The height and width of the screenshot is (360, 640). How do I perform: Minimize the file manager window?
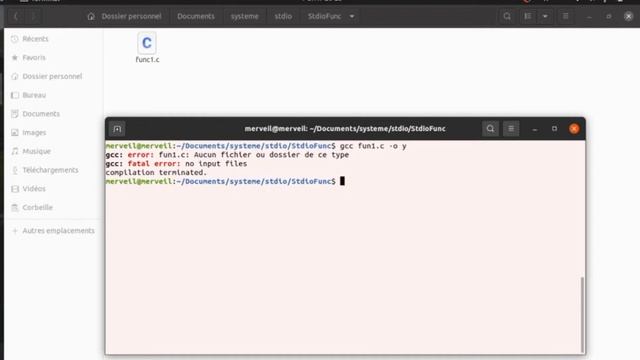(x=589, y=16)
